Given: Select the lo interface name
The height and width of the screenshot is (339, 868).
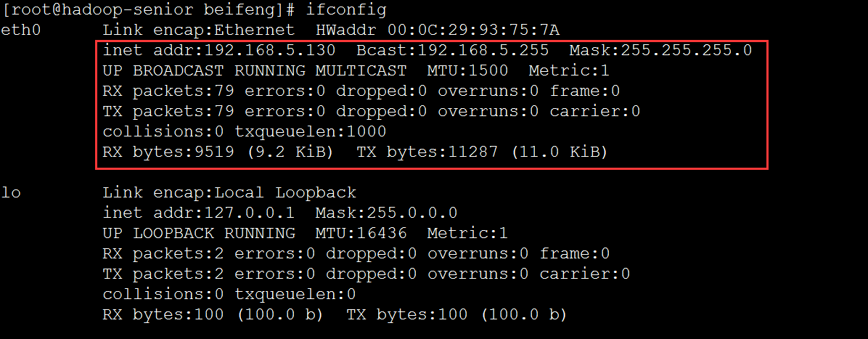Looking at the screenshot, I should (11, 193).
